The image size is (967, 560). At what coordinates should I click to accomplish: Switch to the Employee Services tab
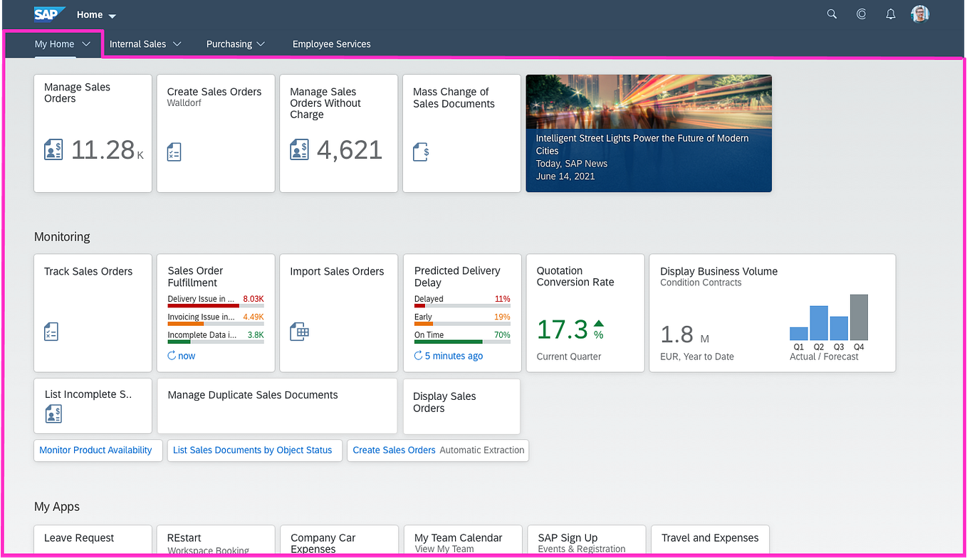(331, 43)
